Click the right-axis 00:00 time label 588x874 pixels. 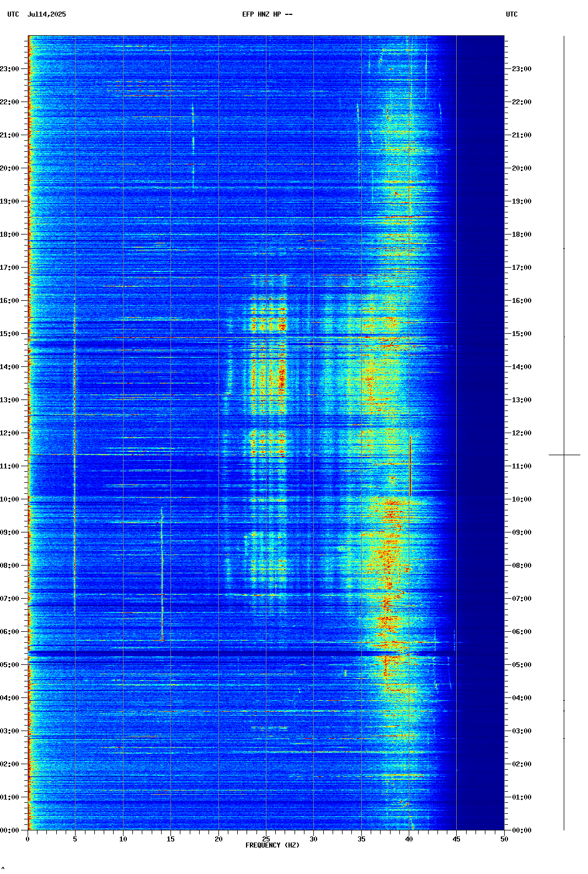point(522,830)
